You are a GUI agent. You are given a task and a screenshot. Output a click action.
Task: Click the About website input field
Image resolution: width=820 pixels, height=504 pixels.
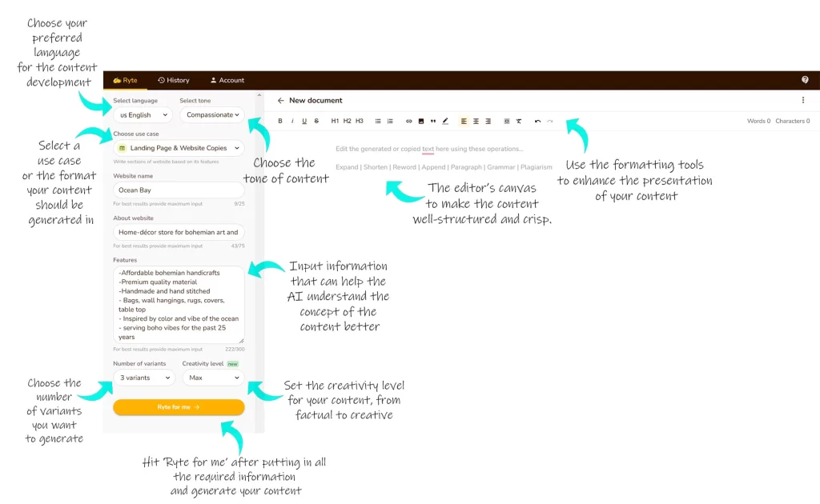coord(179,233)
